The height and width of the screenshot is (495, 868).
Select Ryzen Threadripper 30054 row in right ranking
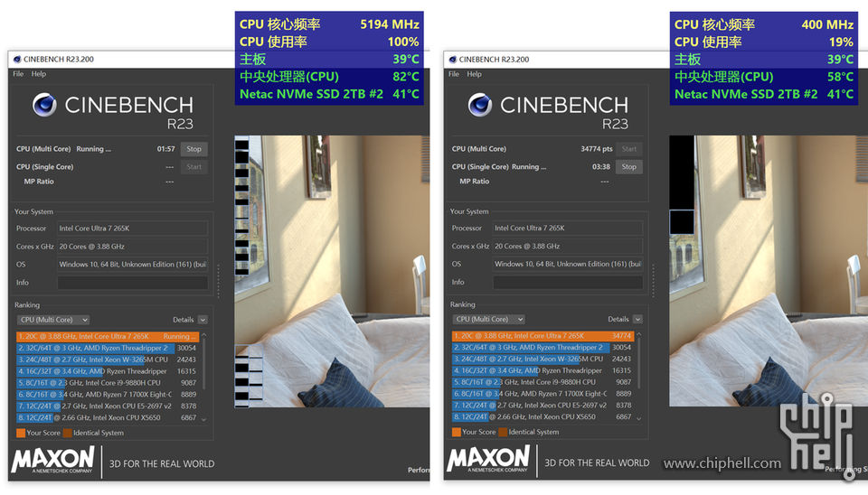[x=542, y=348]
